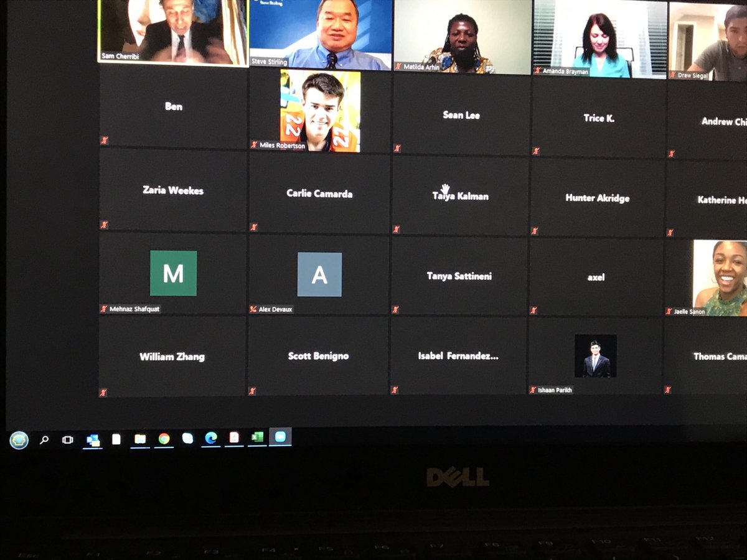This screenshot has height=560, width=747.
Task: Click the name Carlie Camarda
Action: (x=319, y=194)
